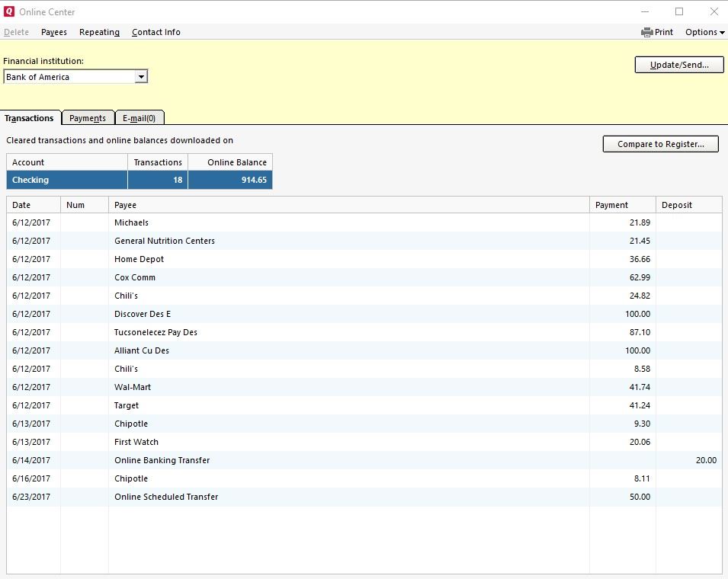
Task: Open the Contact Info menu
Action: point(156,32)
